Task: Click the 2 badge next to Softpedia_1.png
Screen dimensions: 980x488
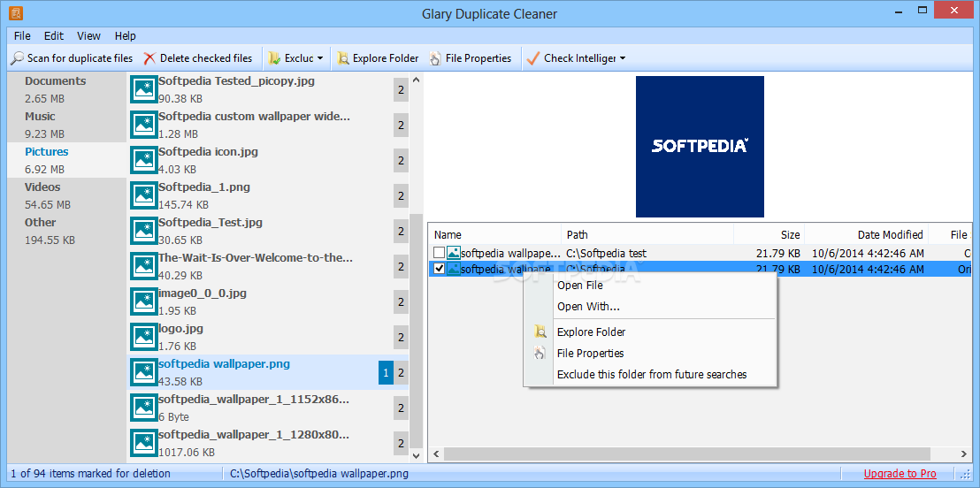Action: (x=401, y=196)
